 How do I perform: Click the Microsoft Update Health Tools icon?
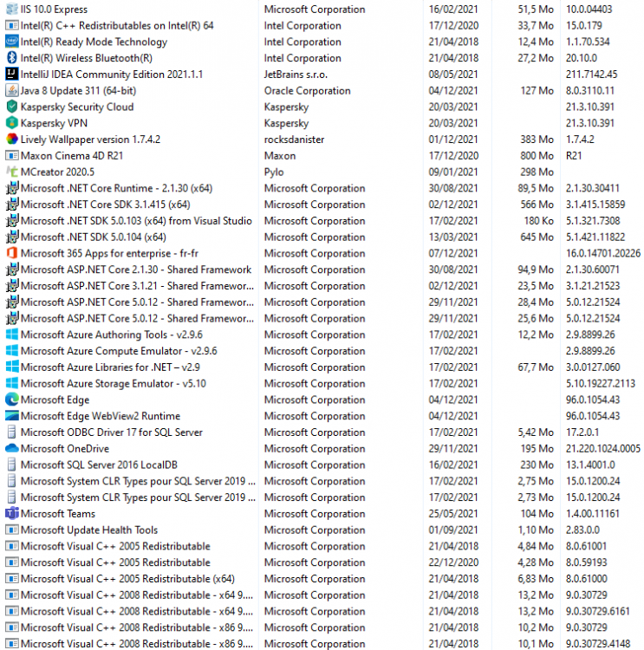pos(11,530)
